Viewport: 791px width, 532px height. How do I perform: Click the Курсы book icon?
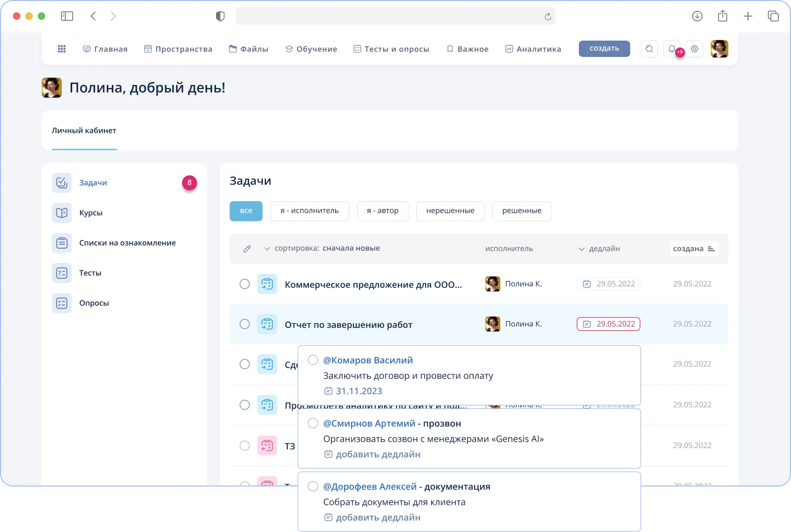point(62,213)
